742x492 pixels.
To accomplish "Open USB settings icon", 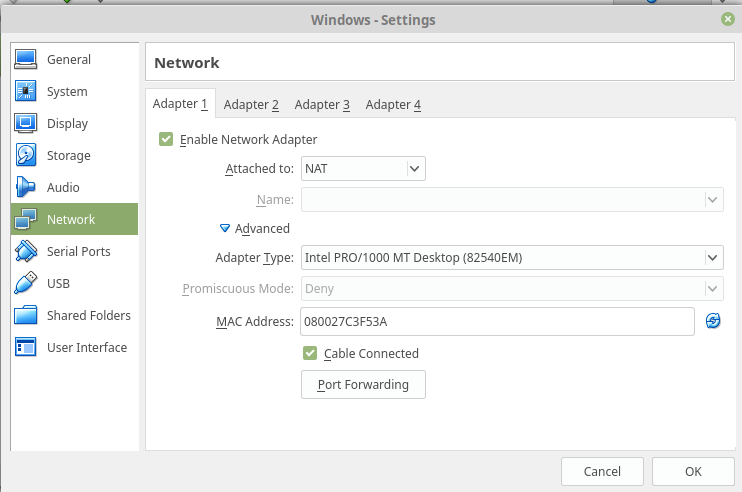I will (26, 284).
